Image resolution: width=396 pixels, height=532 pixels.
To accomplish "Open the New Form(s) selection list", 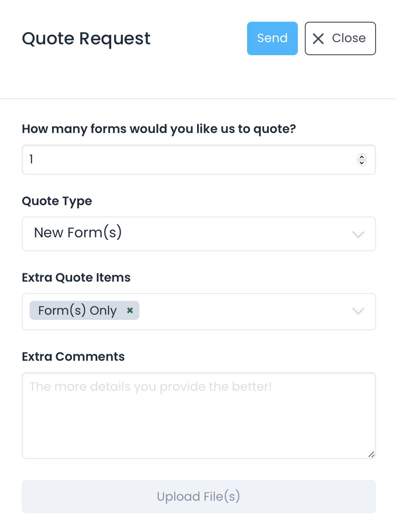I will pos(198,234).
